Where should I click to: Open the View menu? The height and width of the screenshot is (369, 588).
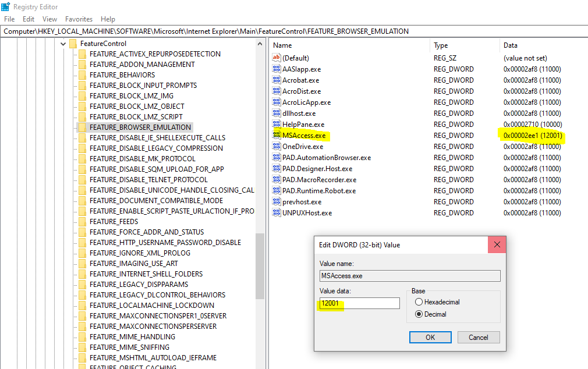[x=49, y=19]
